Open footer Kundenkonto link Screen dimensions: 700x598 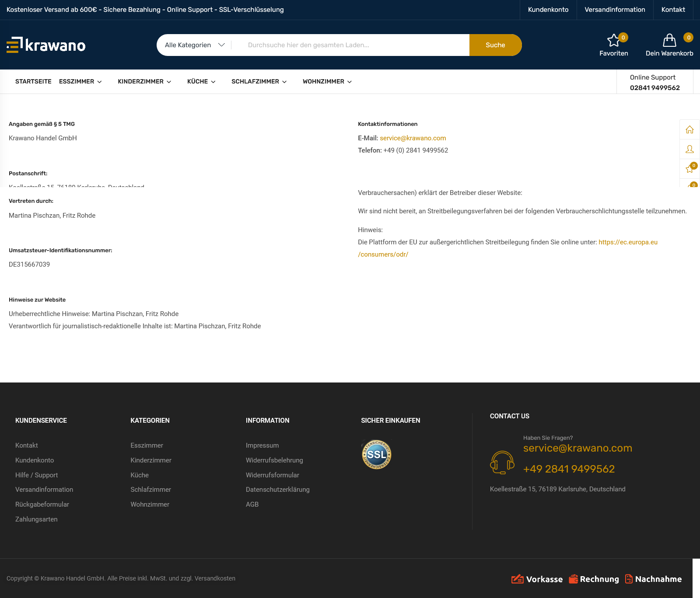pyautogui.click(x=35, y=460)
